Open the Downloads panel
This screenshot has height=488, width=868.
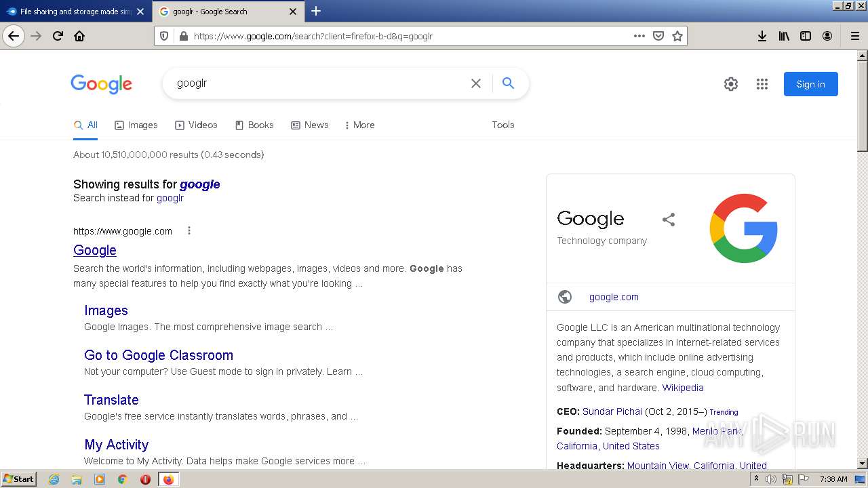click(x=762, y=36)
